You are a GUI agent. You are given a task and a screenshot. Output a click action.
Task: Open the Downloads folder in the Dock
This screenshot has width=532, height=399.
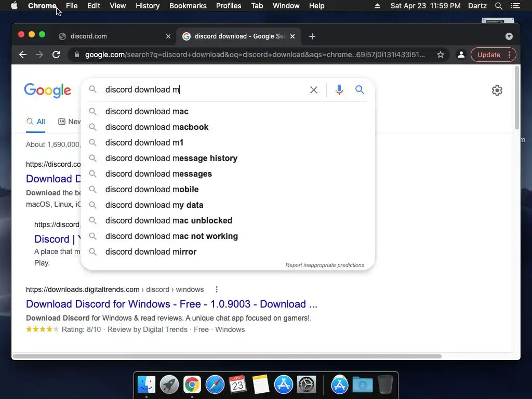pos(362,385)
